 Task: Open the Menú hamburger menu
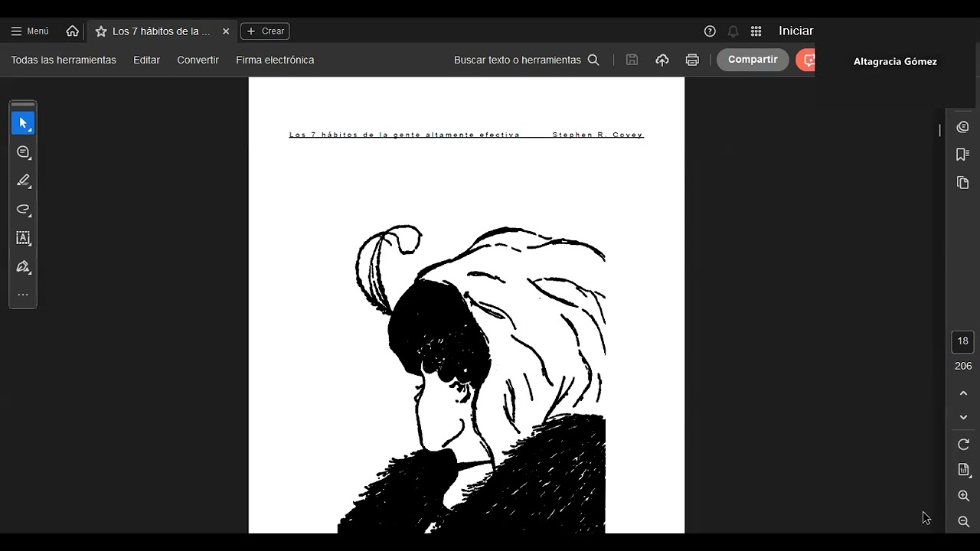[x=30, y=31]
